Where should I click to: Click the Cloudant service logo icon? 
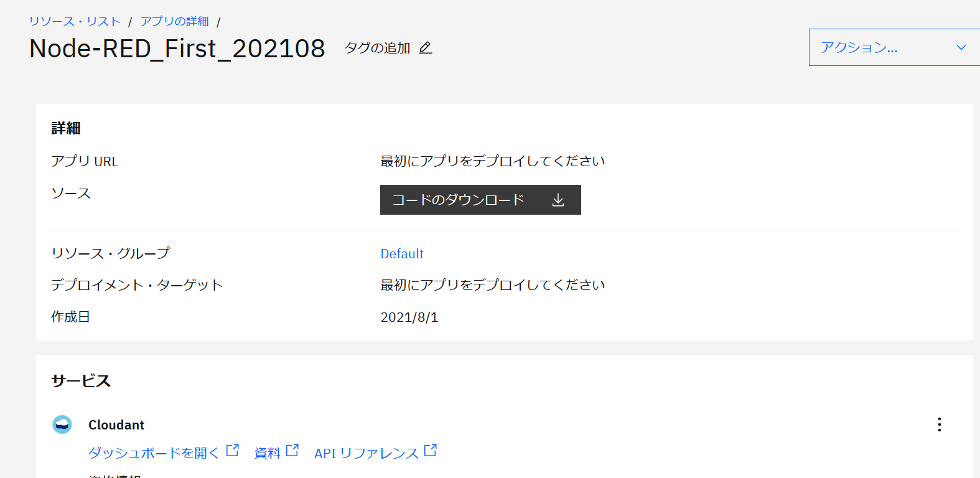point(63,424)
